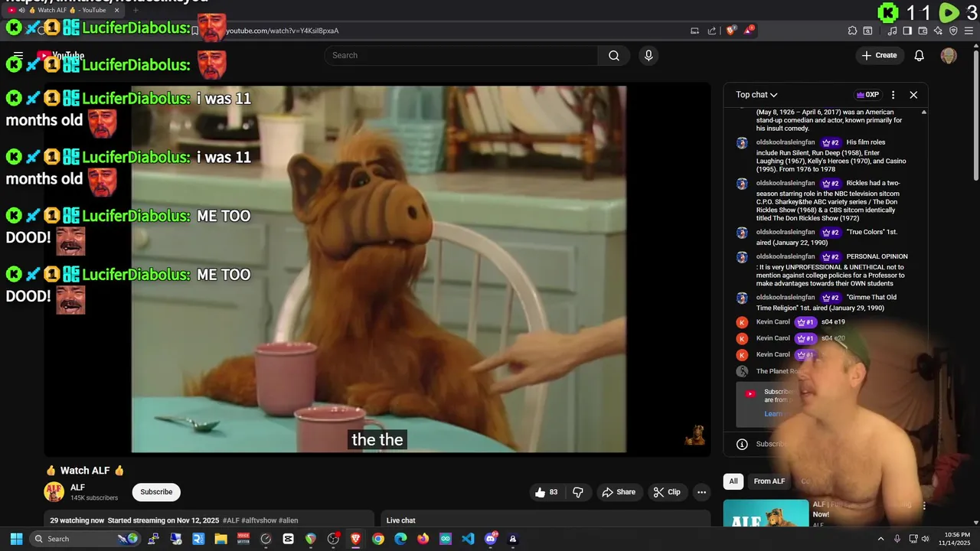Click the Share button under video
Screen dimensions: 980x551
click(x=618, y=492)
